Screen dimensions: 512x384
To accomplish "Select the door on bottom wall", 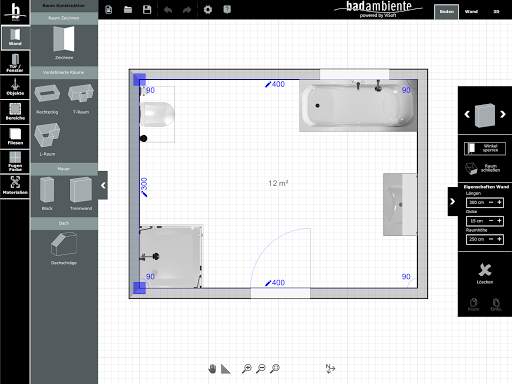I will pos(280,263).
